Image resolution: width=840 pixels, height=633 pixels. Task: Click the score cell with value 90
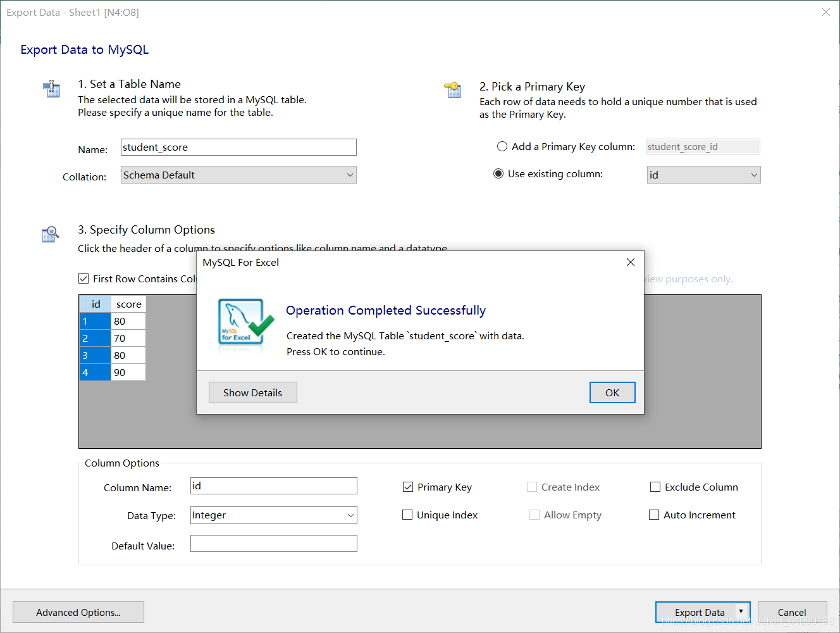pyautogui.click(x=128, y=372)
